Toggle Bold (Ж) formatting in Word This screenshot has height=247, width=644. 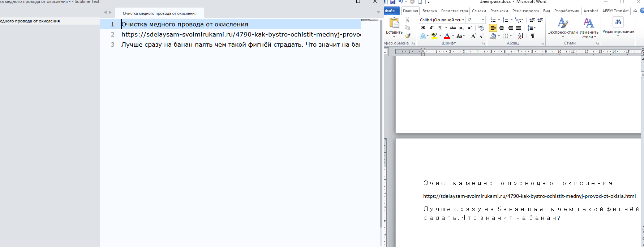tap(423, 28)
